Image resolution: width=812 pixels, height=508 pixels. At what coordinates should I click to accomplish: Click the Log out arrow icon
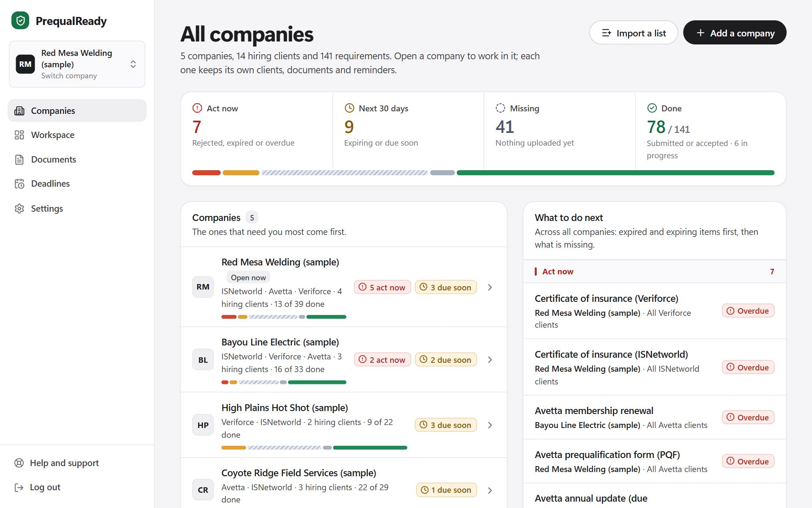click(19, 487)
